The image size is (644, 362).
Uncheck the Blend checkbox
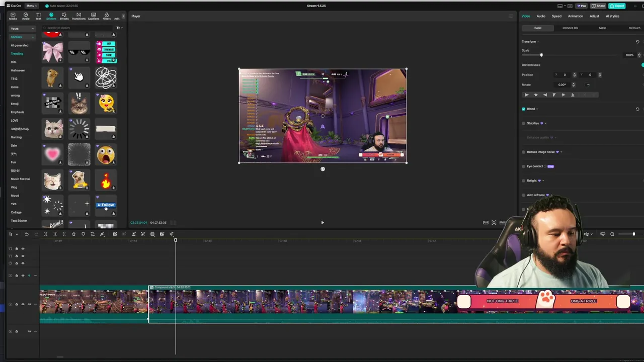pos(523,109)
